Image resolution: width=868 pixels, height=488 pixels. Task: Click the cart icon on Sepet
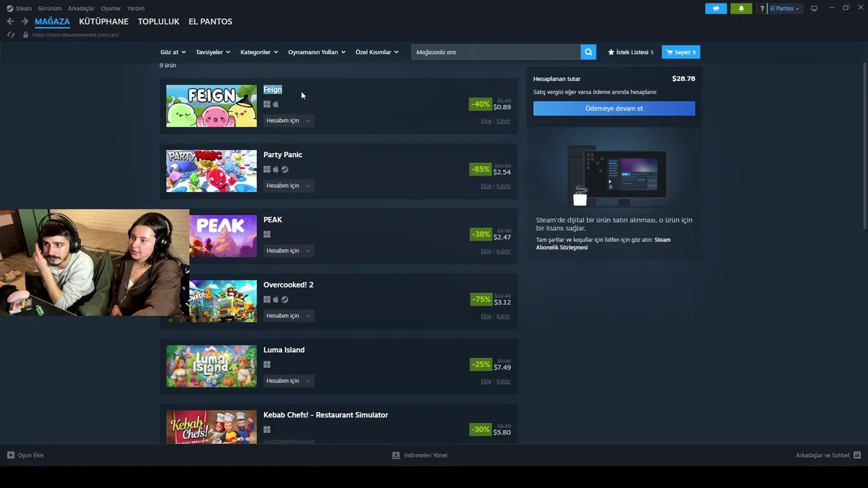[x=670, y=52]
